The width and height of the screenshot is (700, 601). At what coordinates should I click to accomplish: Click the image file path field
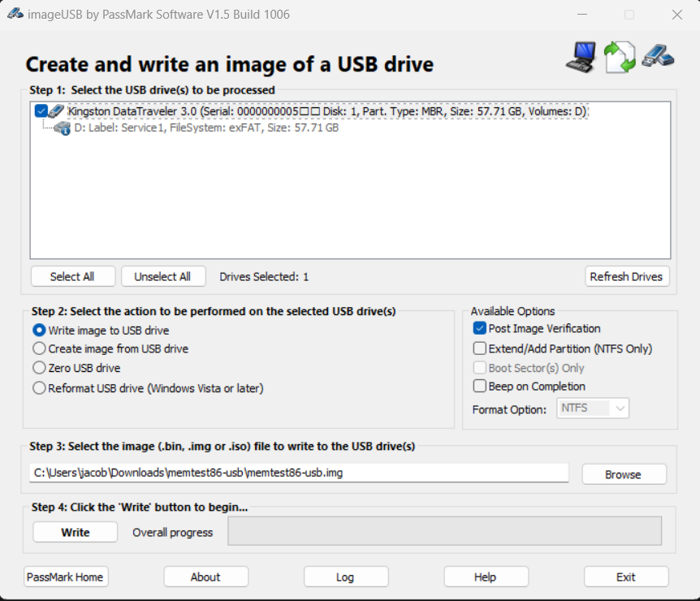(x=299, y=473)
